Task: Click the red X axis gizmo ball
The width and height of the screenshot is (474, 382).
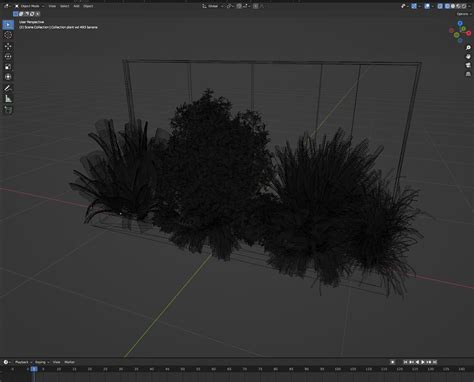Action: coord(468,33)
